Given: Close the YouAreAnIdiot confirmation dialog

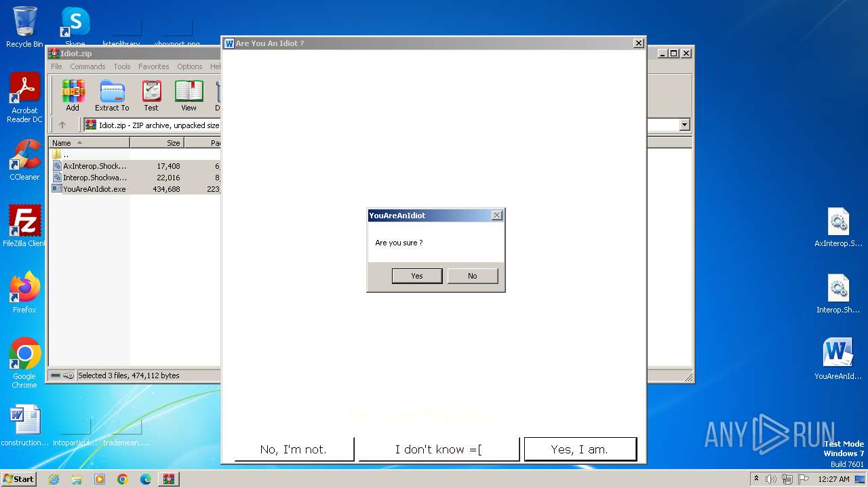Looking at the screenshot, I should tap(496, 216).
